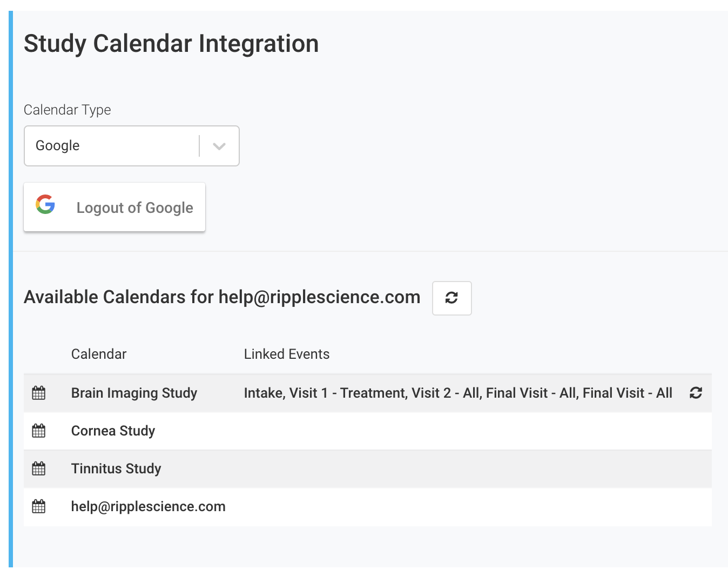Screen dimensions: 728x576
Task: Click the Linked Events column header
Action: (287, 354)
